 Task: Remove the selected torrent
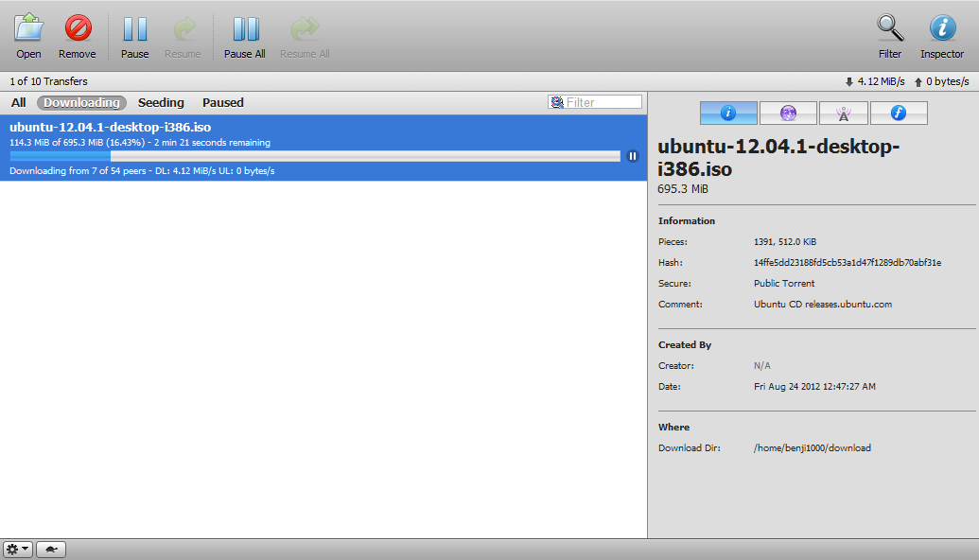[x=78, y=36]
